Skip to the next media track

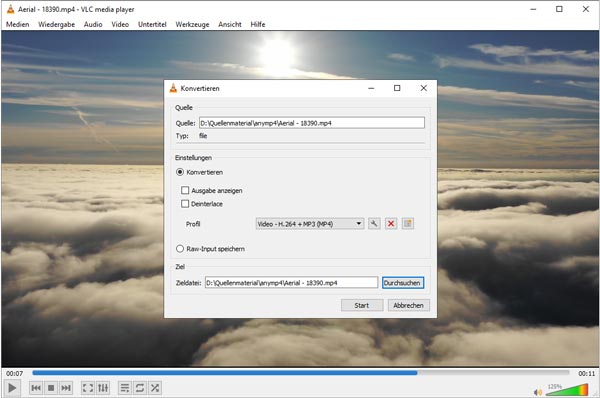coord(66,388)
